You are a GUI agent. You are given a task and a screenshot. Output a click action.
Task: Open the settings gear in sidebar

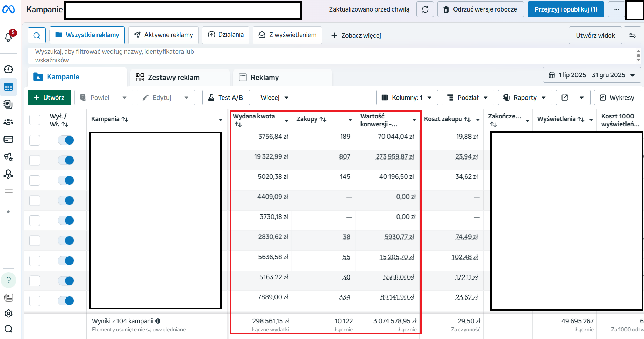click(x=8, y=313)
